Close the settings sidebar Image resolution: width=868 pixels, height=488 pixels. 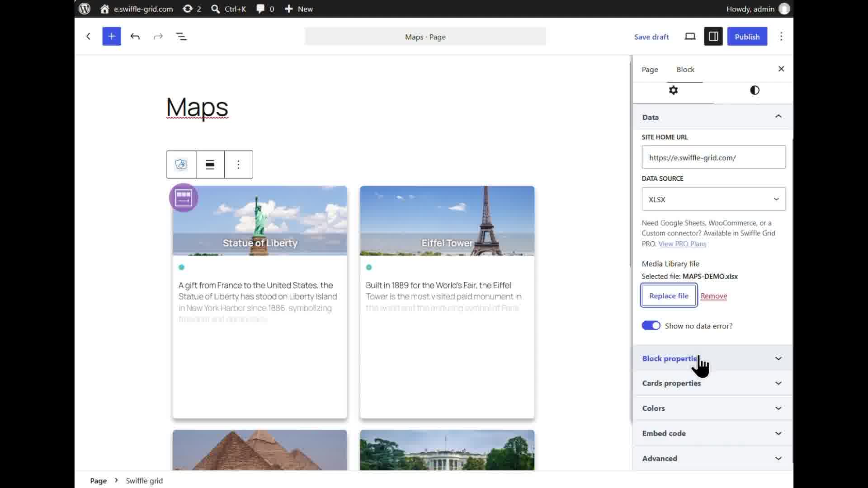(781, 69)
